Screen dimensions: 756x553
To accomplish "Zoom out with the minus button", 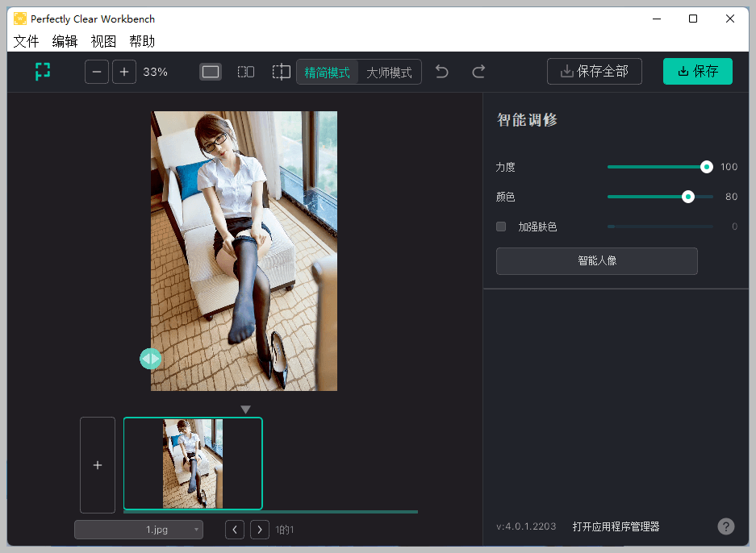I will tap(97, 72).
